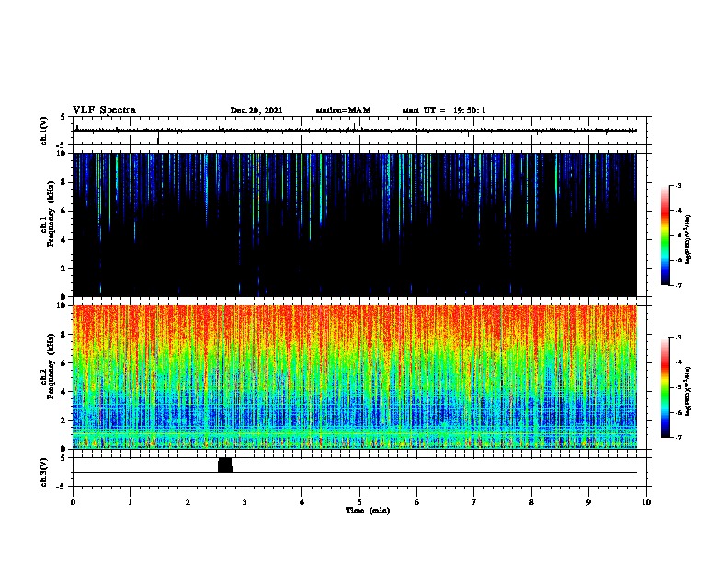The width and height of the screenshot is (728, 563).
Task: Click time axis tick label "4"
Action: 302,502
